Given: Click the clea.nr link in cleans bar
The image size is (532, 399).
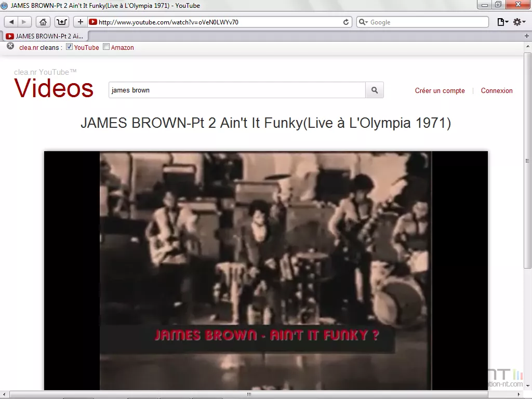Looking at the screenshot, I should (x=29, y=47).
